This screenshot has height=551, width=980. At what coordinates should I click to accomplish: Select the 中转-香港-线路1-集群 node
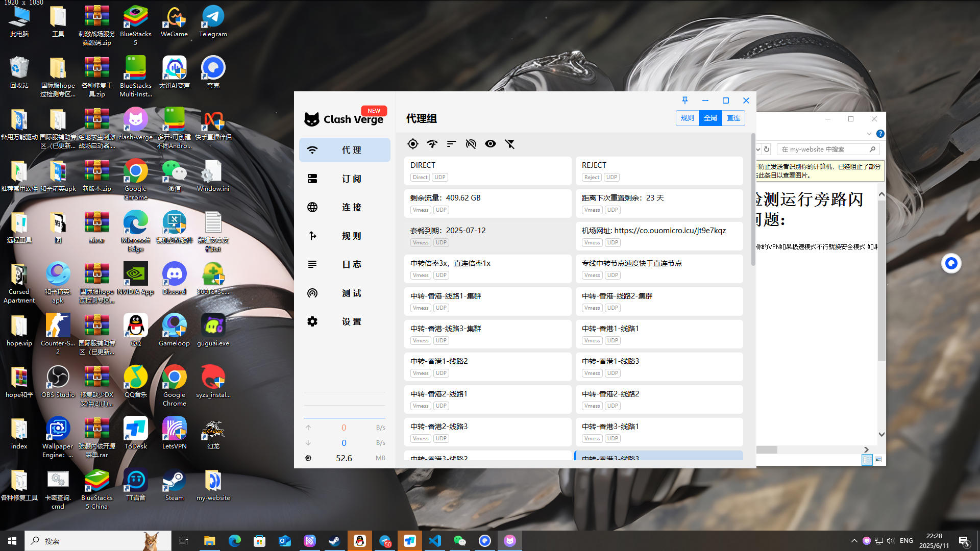(x=487, y=301)
